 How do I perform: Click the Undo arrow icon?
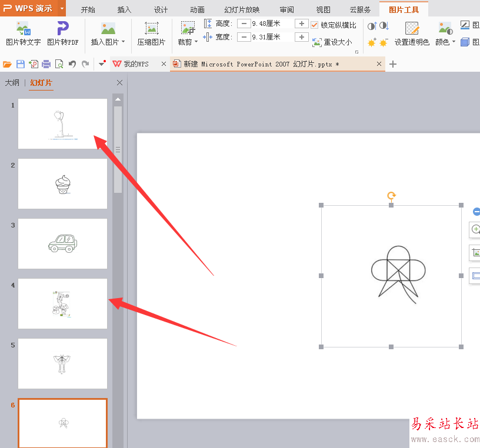coord(72,64)
